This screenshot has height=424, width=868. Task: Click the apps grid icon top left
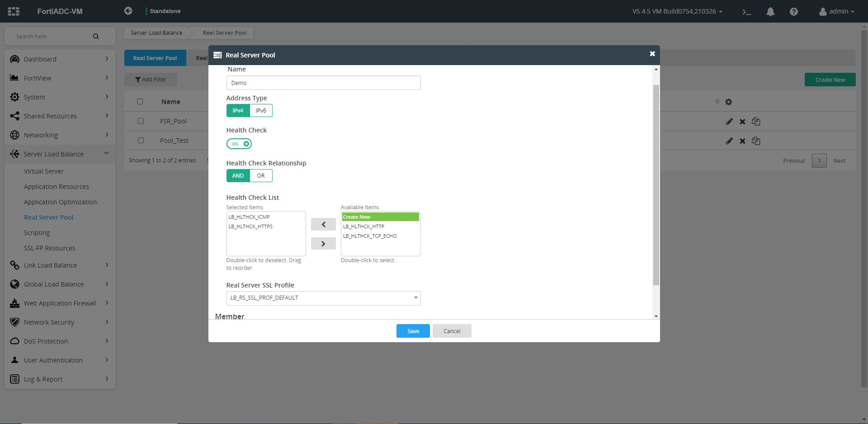13,11
